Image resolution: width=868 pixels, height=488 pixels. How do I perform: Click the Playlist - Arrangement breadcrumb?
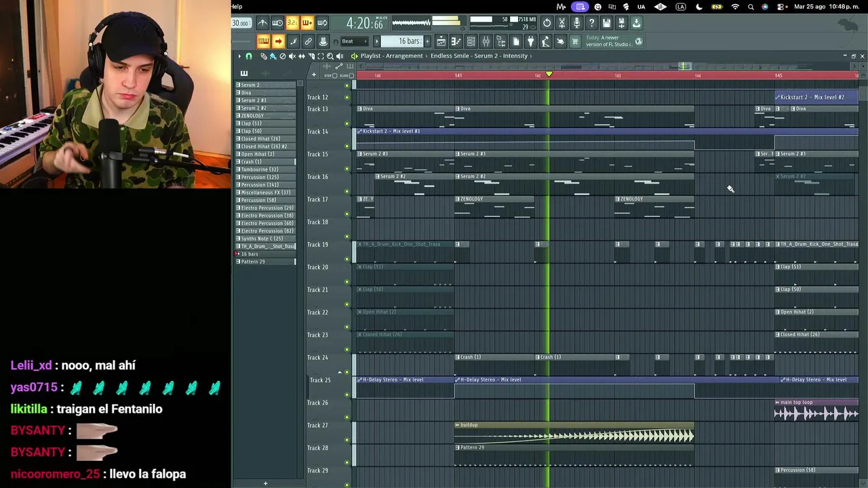click(391, 56)
